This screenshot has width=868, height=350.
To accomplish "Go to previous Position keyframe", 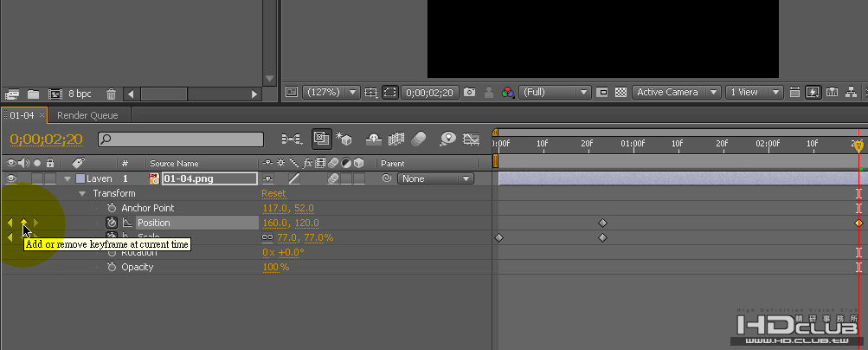I will click(x=10, y=223).
